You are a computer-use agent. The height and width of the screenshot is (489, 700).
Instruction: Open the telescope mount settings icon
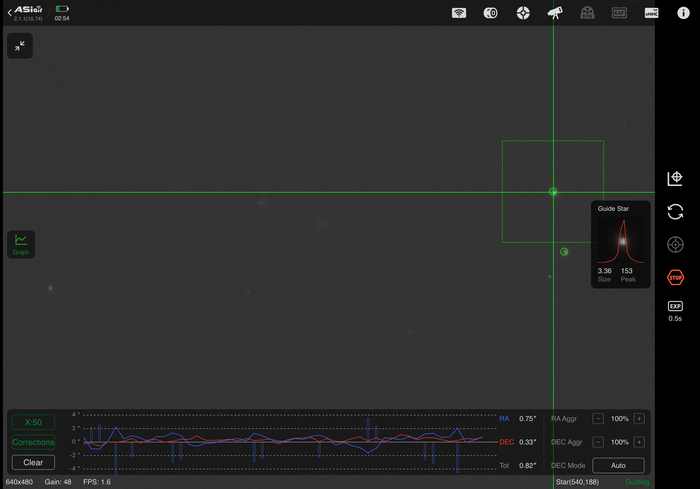coord(555,13)
